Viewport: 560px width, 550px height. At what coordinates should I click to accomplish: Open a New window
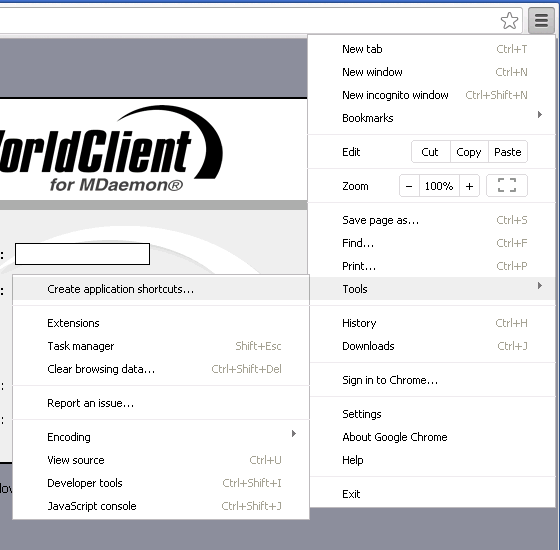coord(431,72)
